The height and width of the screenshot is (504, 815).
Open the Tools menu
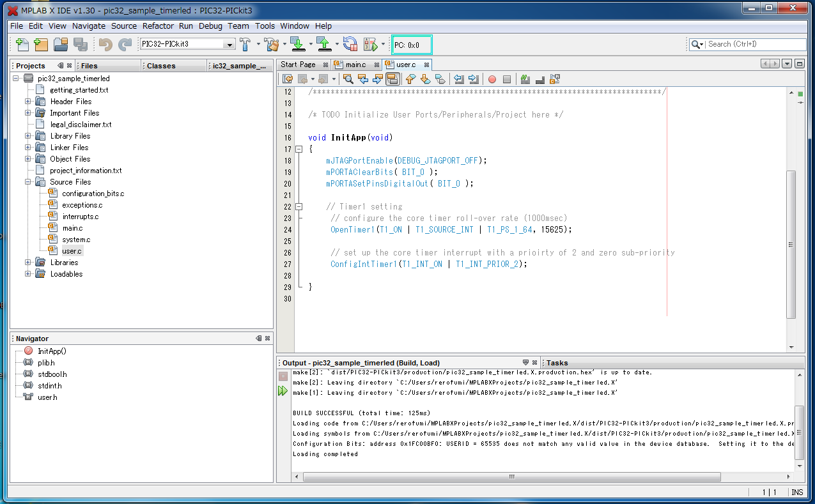click(x=265, y=26)
